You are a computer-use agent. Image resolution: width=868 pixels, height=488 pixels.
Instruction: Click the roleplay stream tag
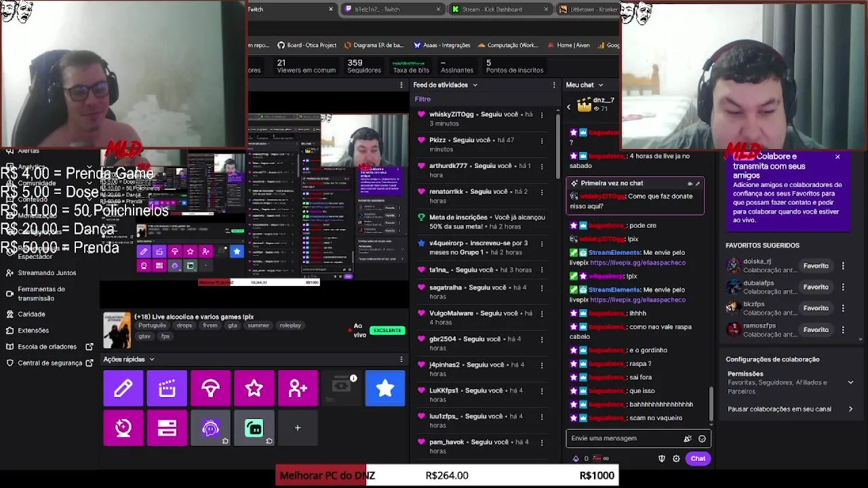pyautogui.click(x=290, y=325)
